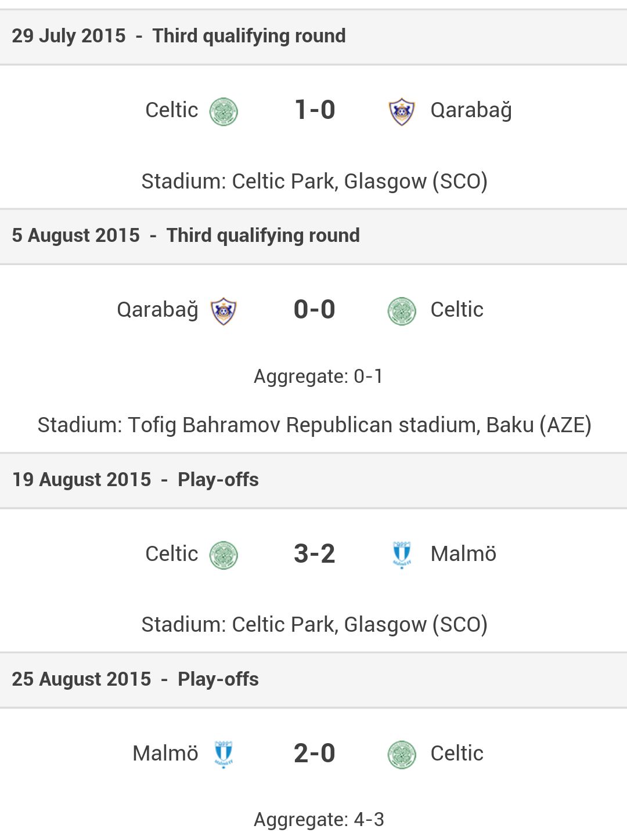The height and width of the screenshot is (840, 627).
Task: Tap Qarabağ crest in the 29 July match
Action: pyautogui.click(x=402, y=111)
